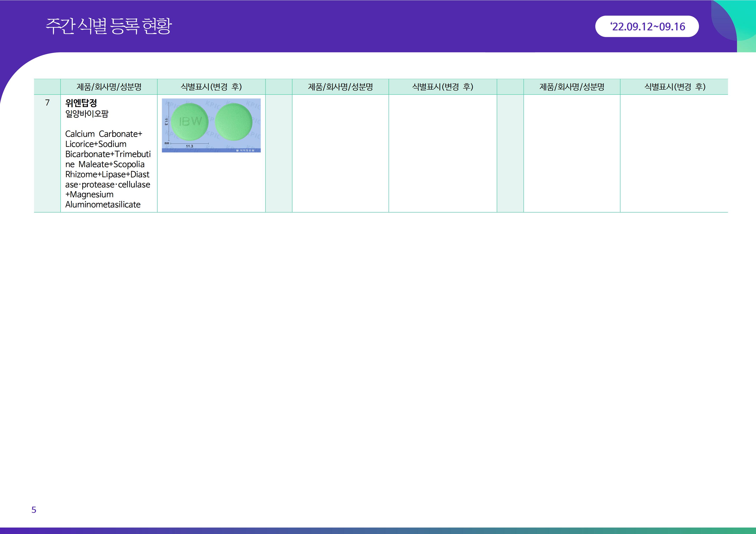756x534 pixels.
Task: Click the 주간 식별 등록 현황 title
Action: (x=109, y=26)
